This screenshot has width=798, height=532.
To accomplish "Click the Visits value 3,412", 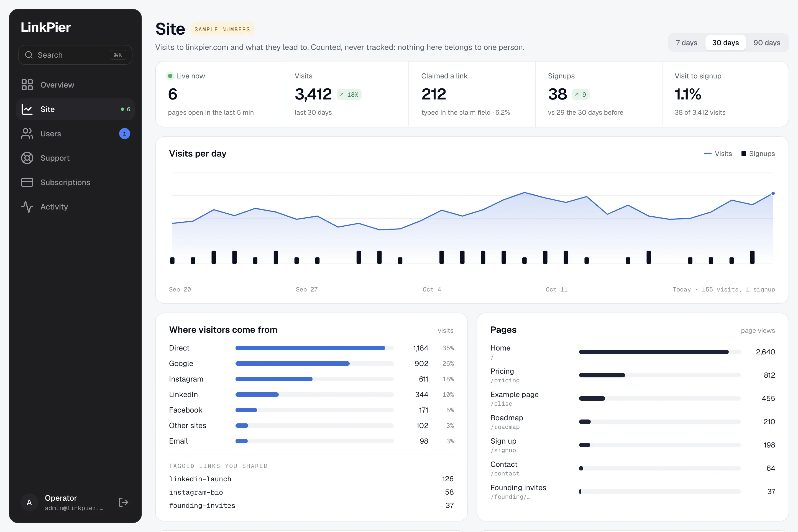I will (313, 94).
